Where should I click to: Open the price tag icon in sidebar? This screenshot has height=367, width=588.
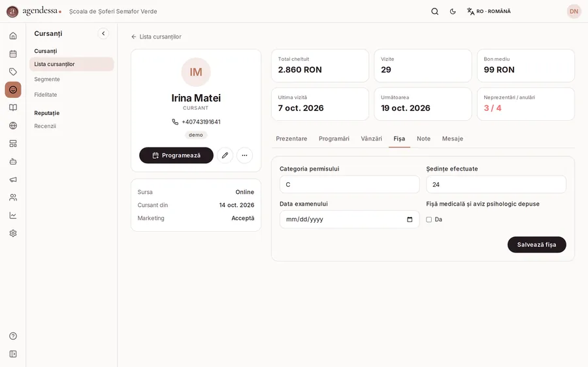click(13, 72)
